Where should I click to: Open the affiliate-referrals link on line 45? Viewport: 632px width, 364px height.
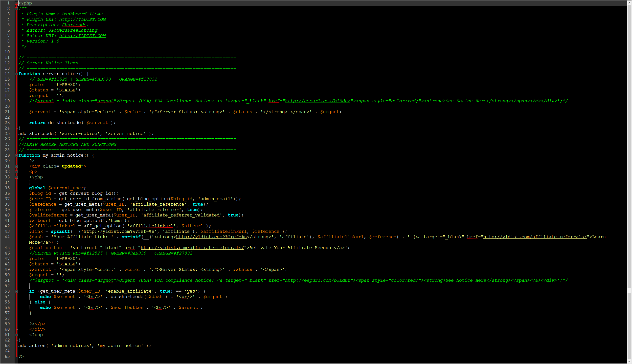point(192,248)
